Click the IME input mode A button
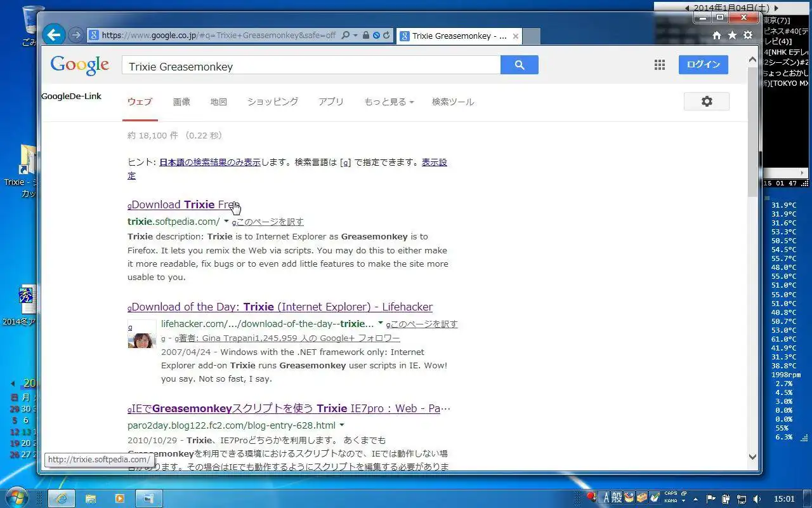Image resolution: width=812 pixels, height=508 pixels. [606, 498]
